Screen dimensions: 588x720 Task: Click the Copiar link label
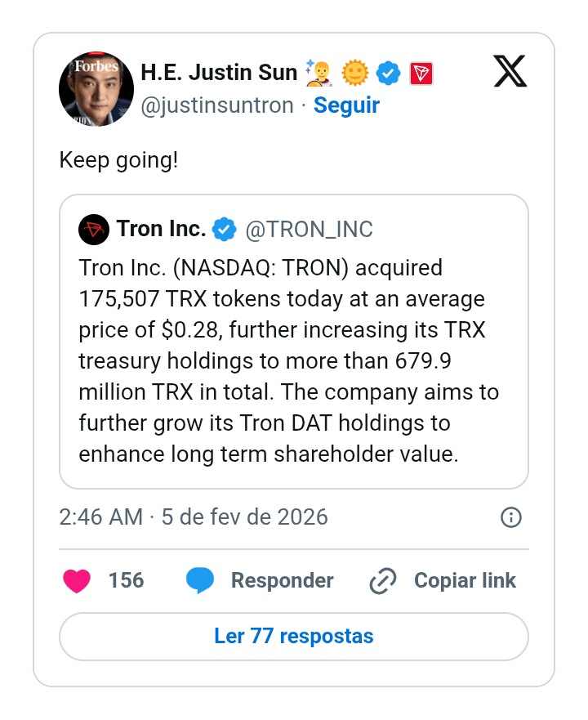[465, 581]
